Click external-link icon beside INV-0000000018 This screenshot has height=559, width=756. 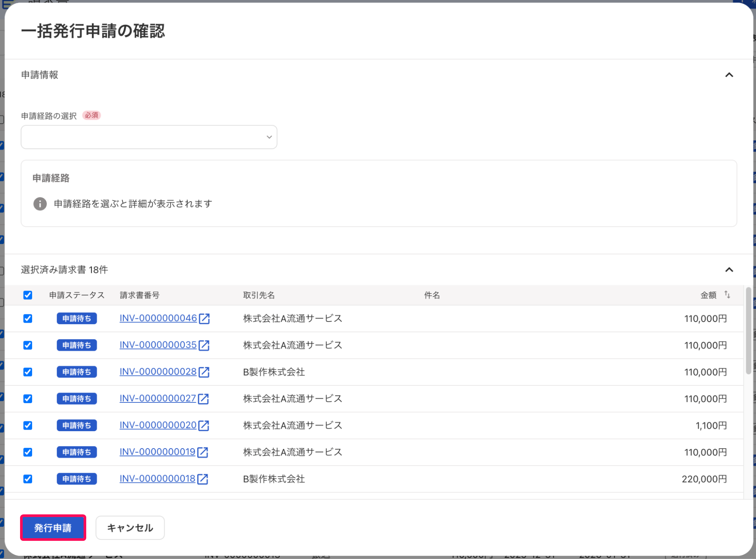[x=203, y=479]
